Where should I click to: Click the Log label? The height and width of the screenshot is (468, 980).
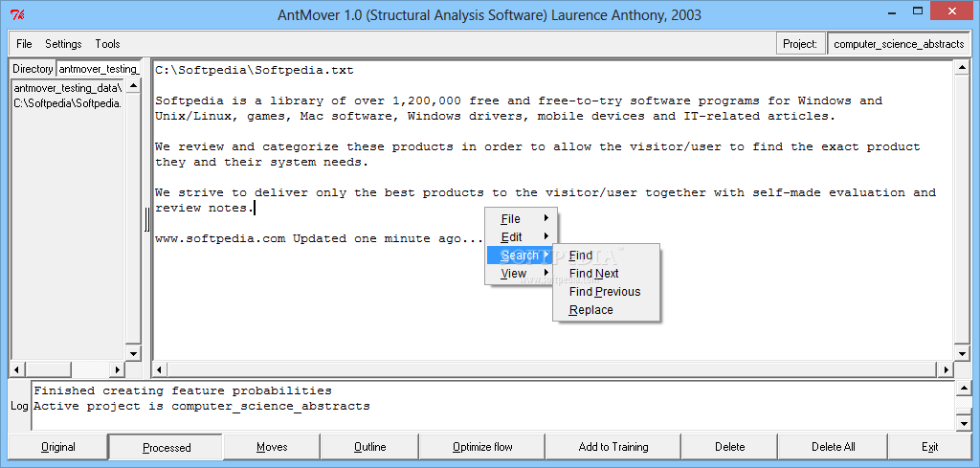(19, 406)
